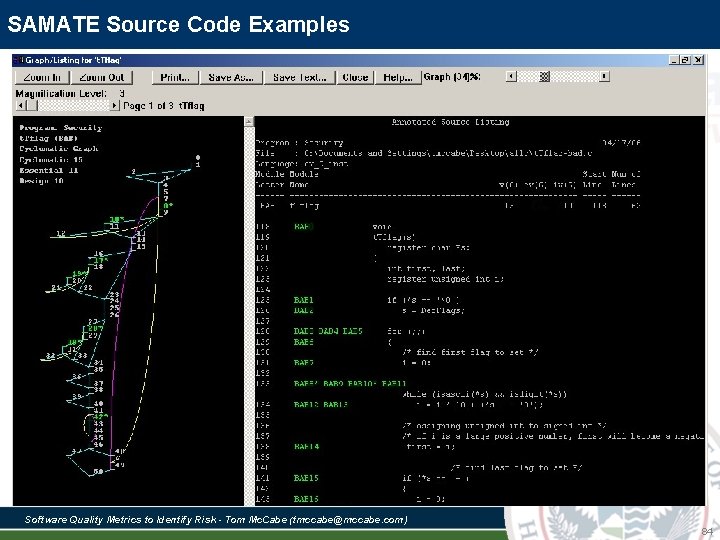Restore the Graph/Listing window
Image resolution: width=720 pixels, height=540 pixels.
pos(685,60)
